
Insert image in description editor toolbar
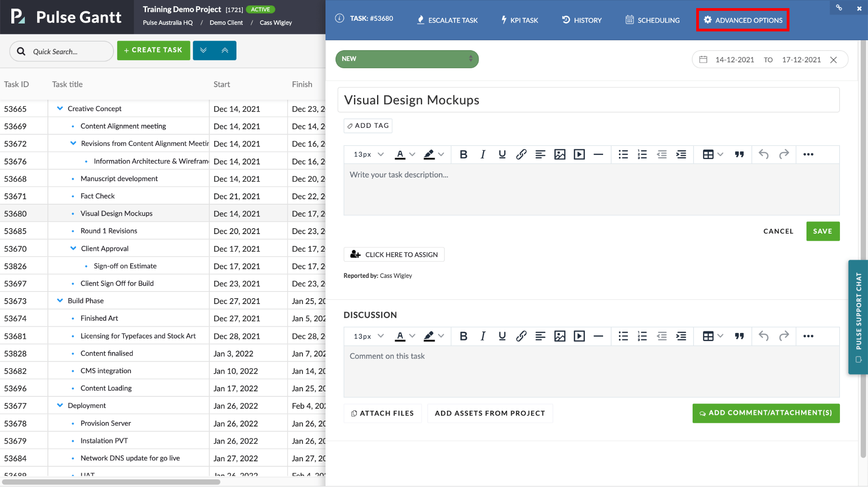[560, 155]
